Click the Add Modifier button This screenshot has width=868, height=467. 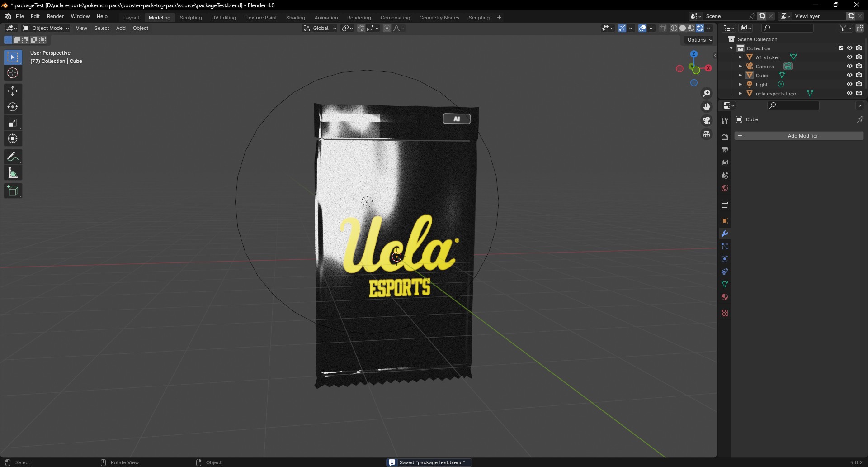[799, 136]
